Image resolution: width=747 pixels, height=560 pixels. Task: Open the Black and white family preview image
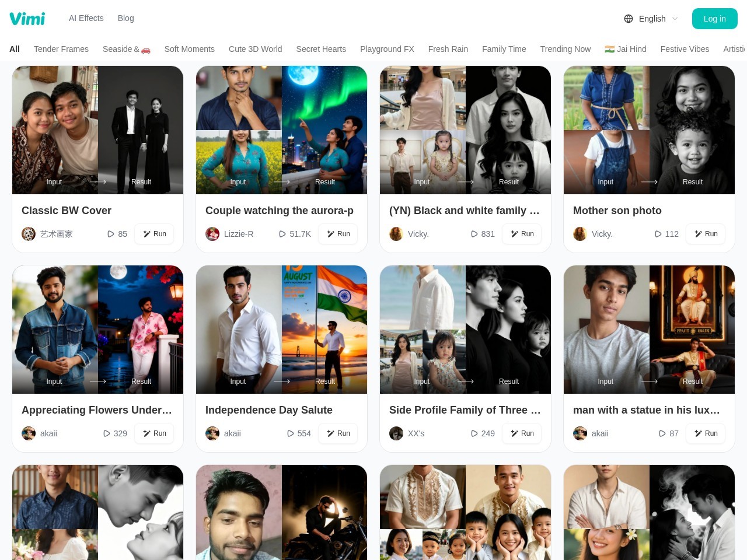(x=466, y=130)
